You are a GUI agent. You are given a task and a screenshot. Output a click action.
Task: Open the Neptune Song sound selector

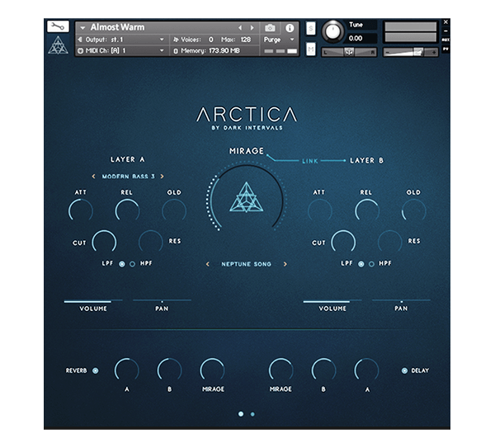coord(246,264)
